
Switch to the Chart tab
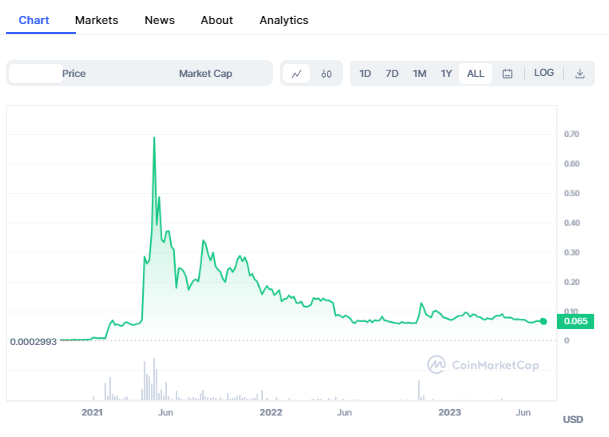34,20
